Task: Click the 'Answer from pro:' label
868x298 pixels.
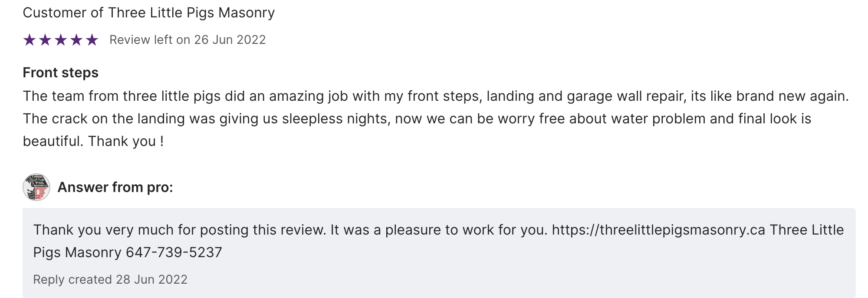Action: (115, 187)
